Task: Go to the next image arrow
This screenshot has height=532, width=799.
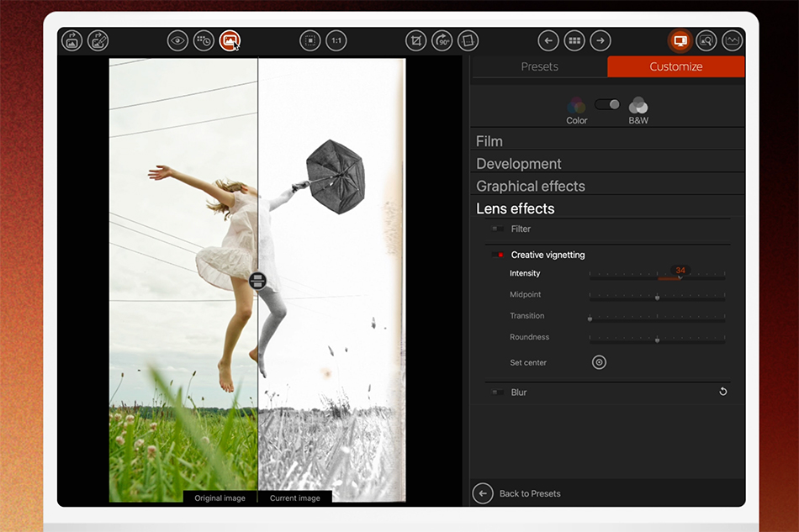Action: pyautogui.click(x=600, y=40)
